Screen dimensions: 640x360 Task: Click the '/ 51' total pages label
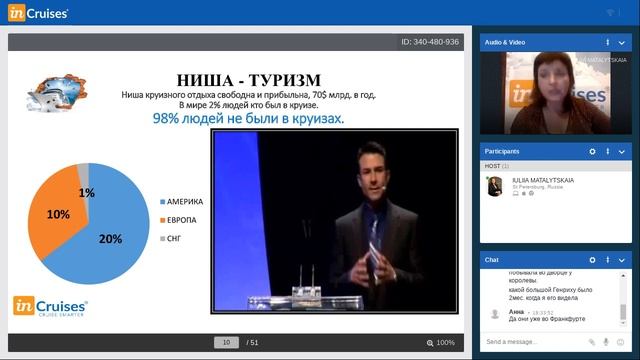pos(252,343)
